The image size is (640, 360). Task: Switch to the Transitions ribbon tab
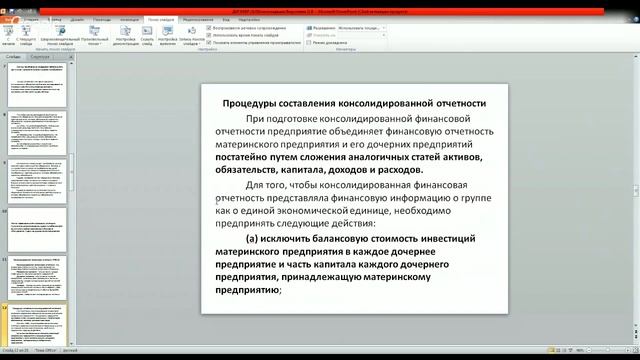pos(102,20)
